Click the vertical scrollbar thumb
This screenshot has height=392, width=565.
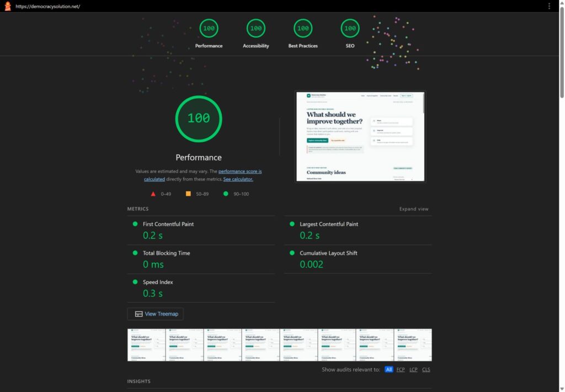pos(561,52)
